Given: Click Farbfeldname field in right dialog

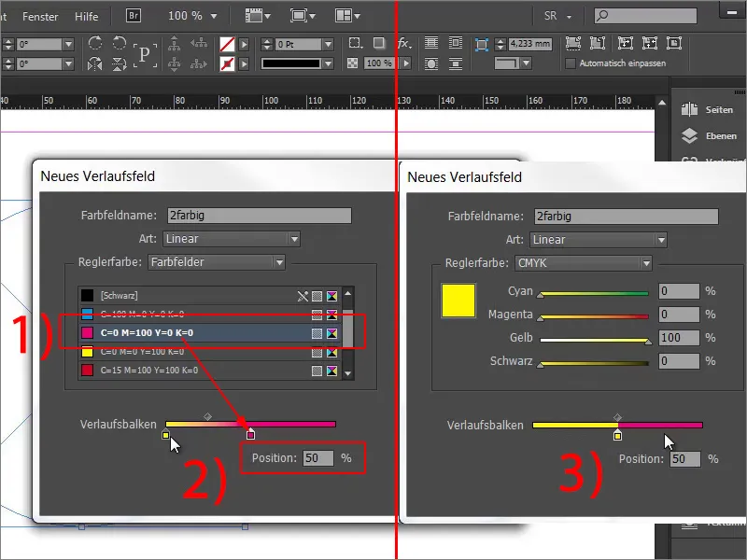Looking at the screenshot, I should 626,217.
